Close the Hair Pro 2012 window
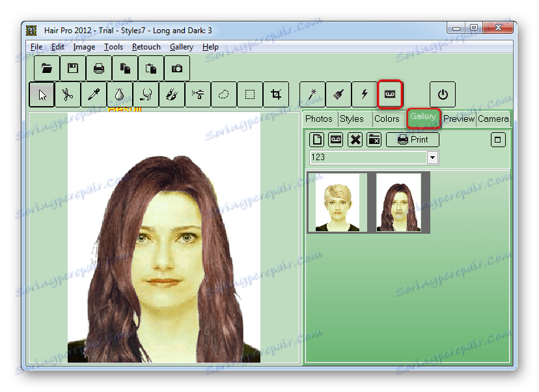Screen dimensions: 539x392 click(x=498, y=27)
